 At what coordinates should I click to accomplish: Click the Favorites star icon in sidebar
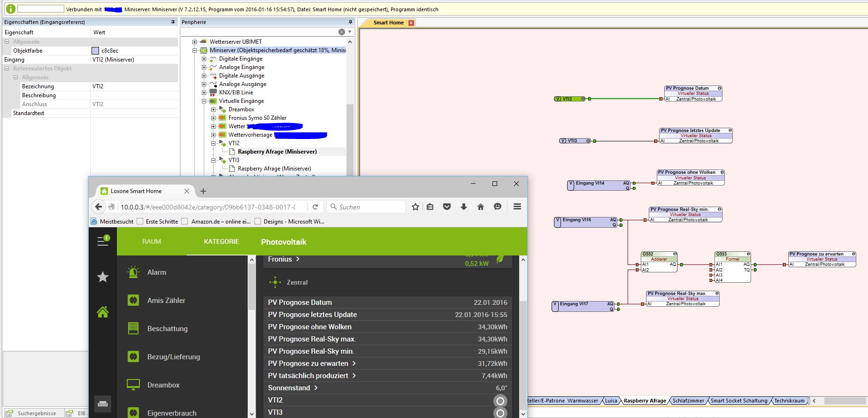coord(103,277)
